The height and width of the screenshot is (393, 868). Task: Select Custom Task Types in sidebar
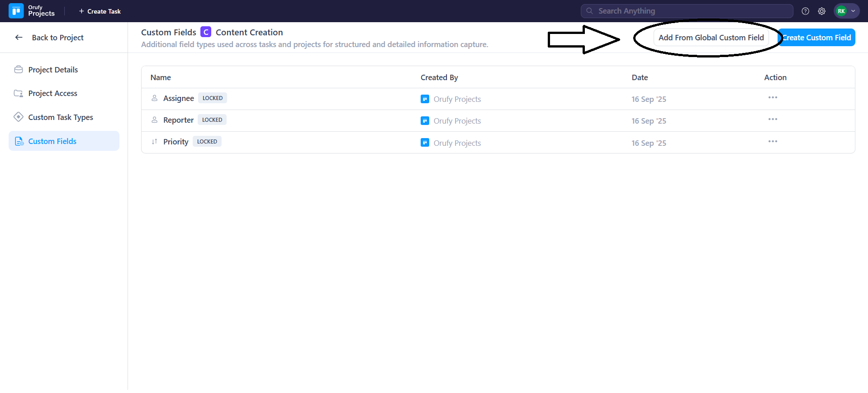(x=61, y=117)
